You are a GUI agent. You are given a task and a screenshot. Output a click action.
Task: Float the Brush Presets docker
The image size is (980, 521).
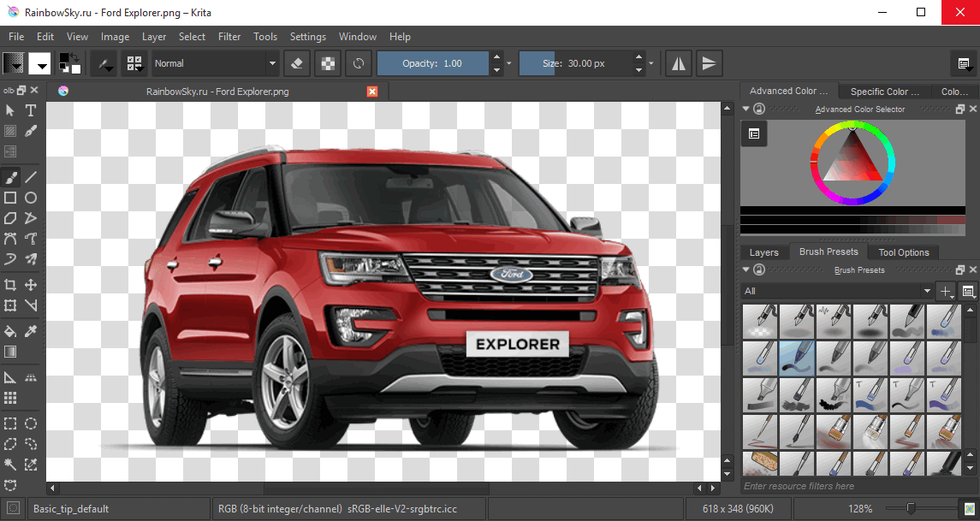[x=960, y=269]
